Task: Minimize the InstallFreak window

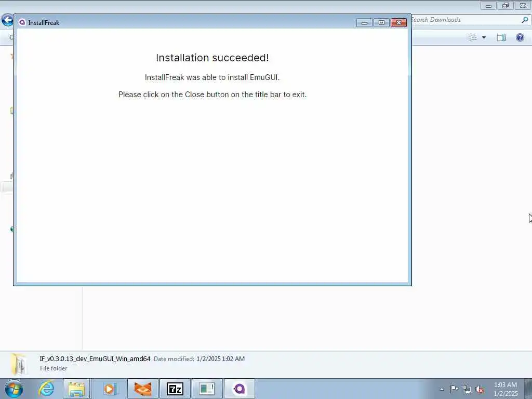Action: (364, 23)
